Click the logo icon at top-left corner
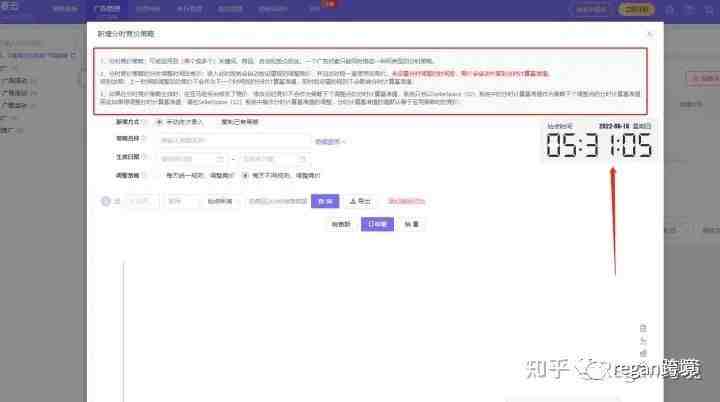Screen dimensions: 720x402 pyautogui.click(x=9, y=6)
